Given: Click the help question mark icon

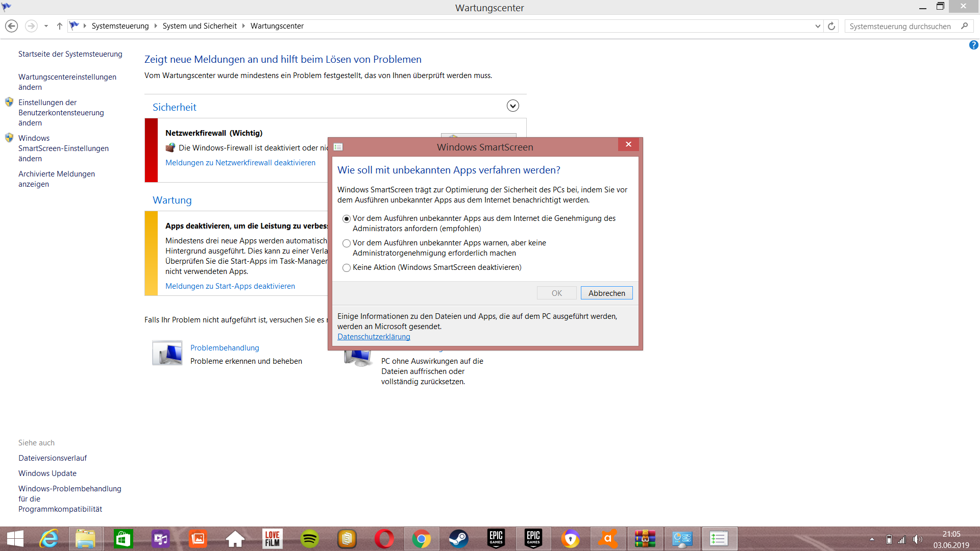Looking at the screenshot, I should click(973, 45).
